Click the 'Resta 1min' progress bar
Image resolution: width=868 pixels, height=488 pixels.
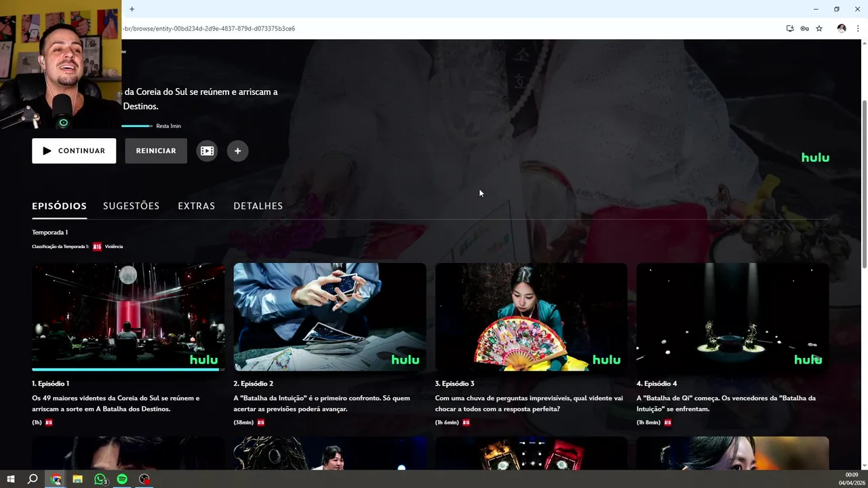coord(136,126)
